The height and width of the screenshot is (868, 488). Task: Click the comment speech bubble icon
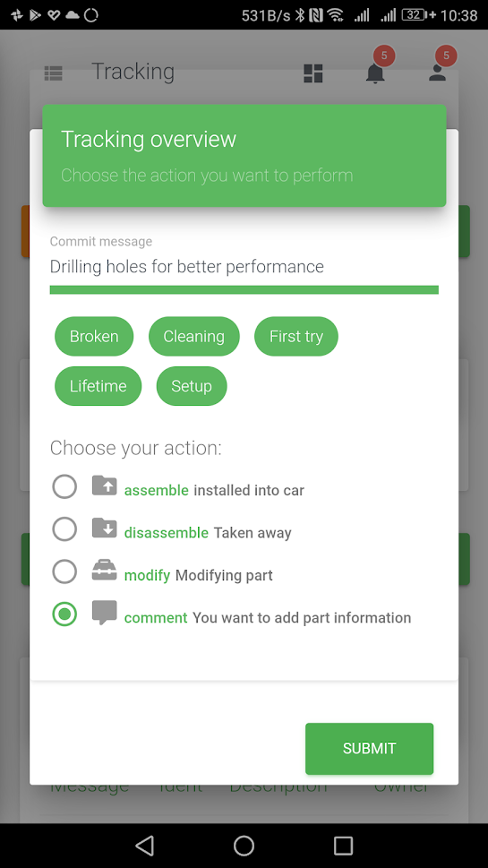pyautogui.click(x=104, y=613)
